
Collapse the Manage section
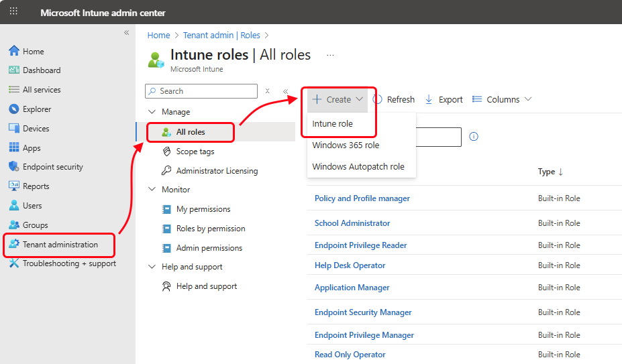(152, 112)
